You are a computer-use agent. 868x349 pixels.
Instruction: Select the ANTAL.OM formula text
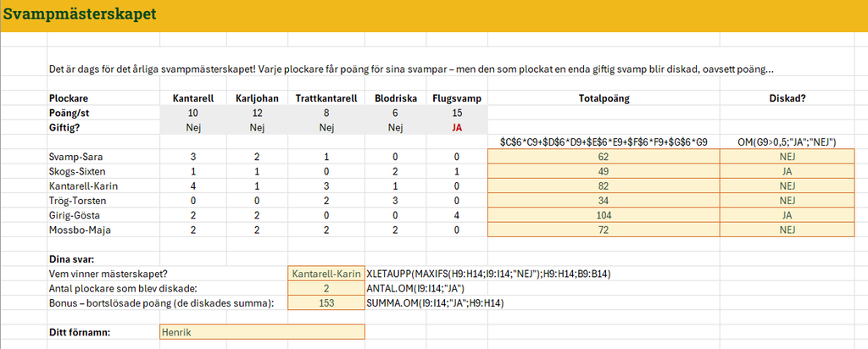pos(415,288)
